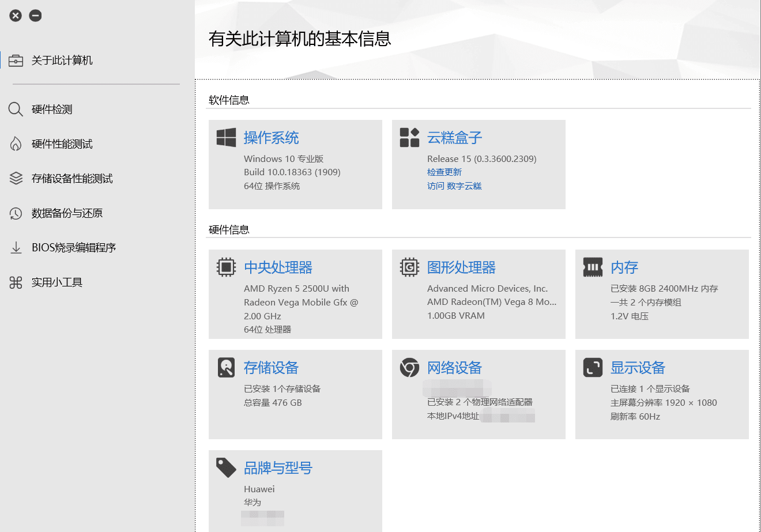Click the text 64位 处理器

[x=268, y=329]
